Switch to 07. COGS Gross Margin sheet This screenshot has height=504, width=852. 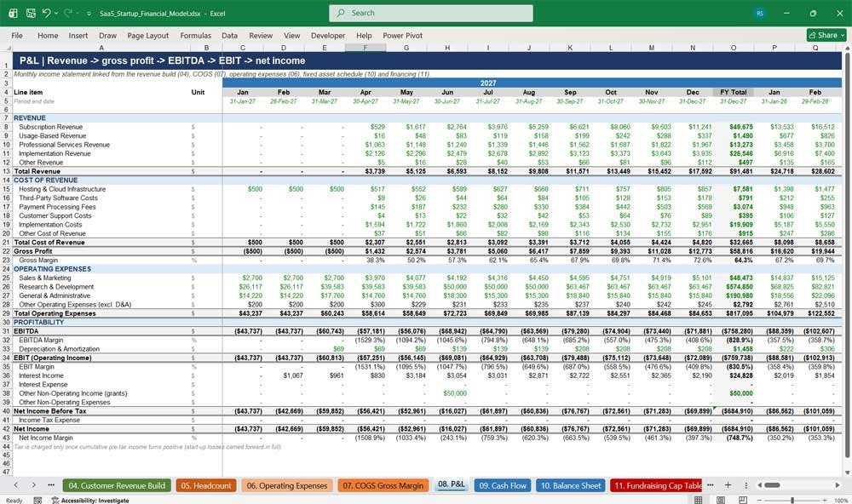pyautogui.click(x=383, y=485)
